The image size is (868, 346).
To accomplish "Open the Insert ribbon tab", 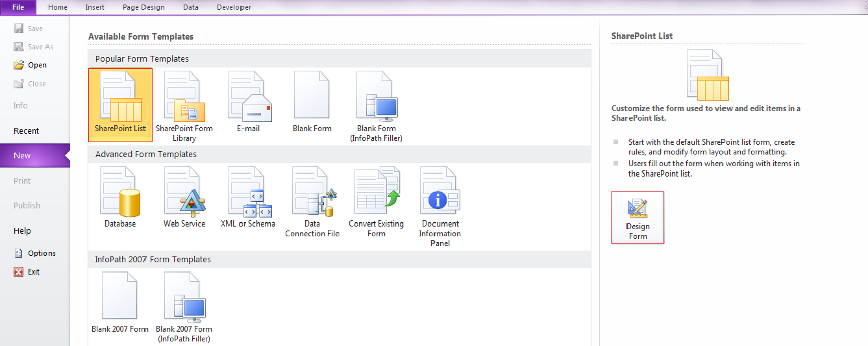I will coord(95,7).
